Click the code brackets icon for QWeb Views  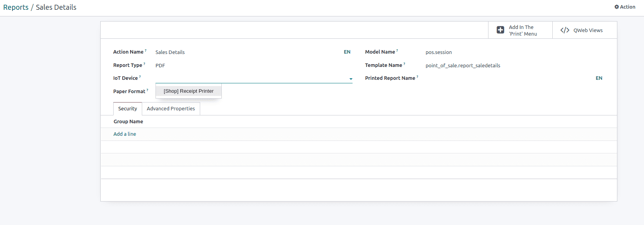coord(564,30)
